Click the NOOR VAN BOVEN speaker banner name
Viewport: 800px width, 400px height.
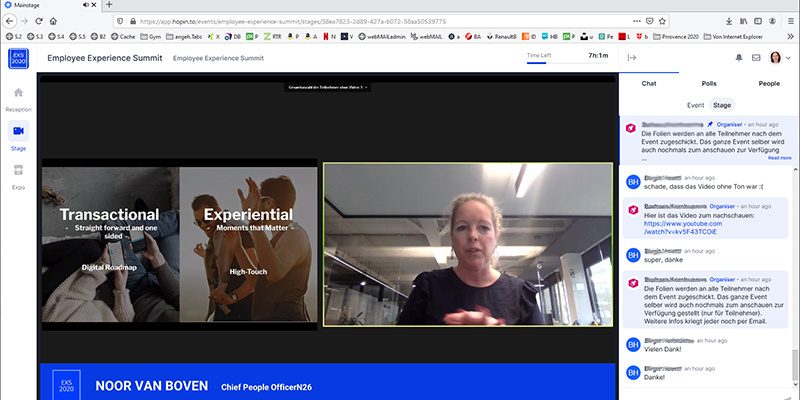point(152,386)
